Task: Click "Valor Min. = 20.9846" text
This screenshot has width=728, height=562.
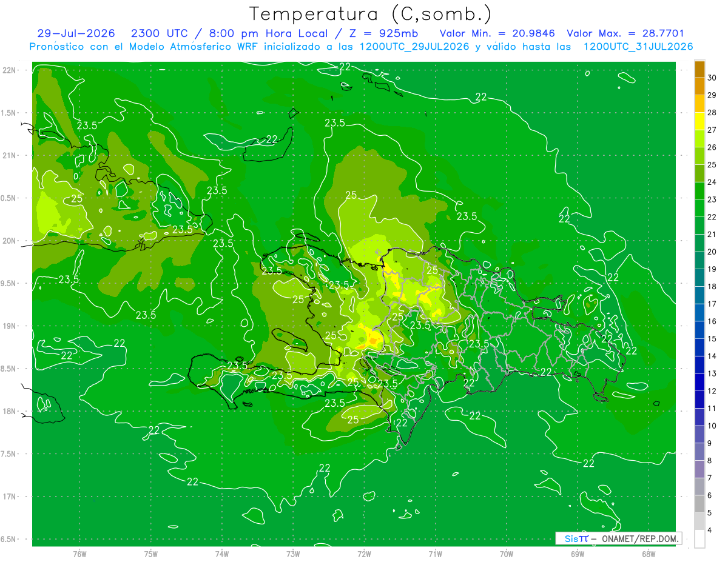Action: pyautogui.click(x=498, y=33)
